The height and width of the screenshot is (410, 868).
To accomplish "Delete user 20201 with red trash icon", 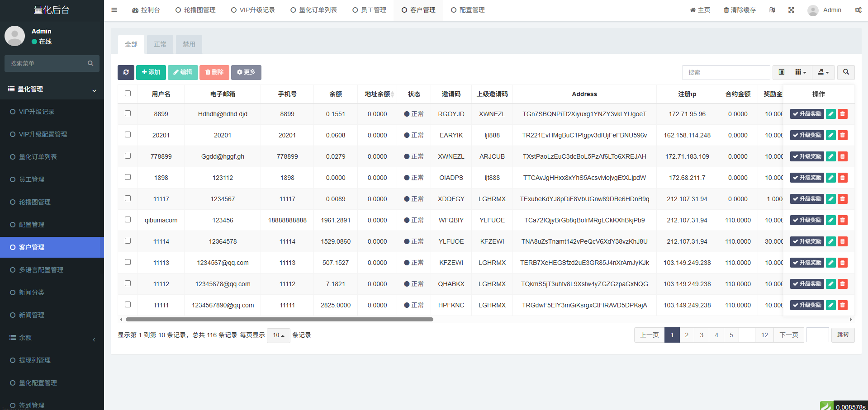I will [843, 135].
